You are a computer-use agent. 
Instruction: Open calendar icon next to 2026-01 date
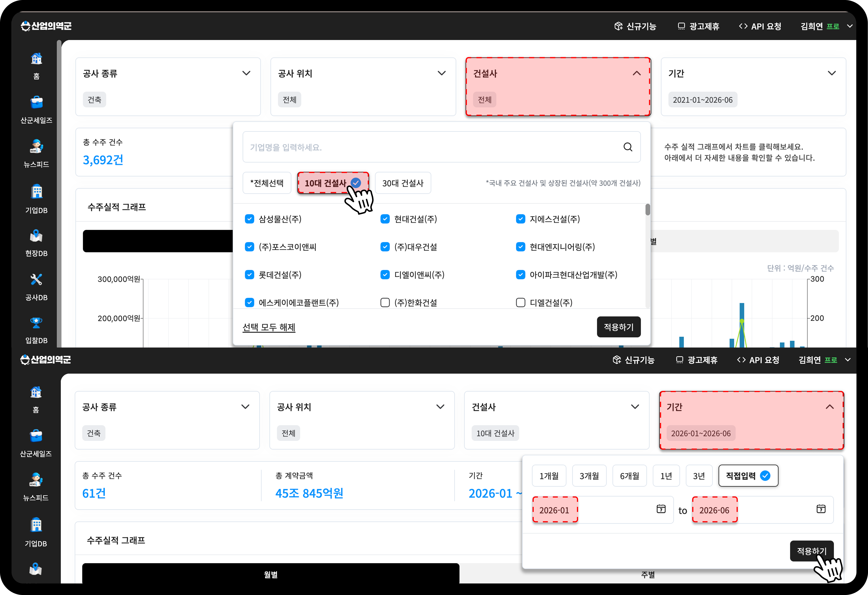pos(661,509)
